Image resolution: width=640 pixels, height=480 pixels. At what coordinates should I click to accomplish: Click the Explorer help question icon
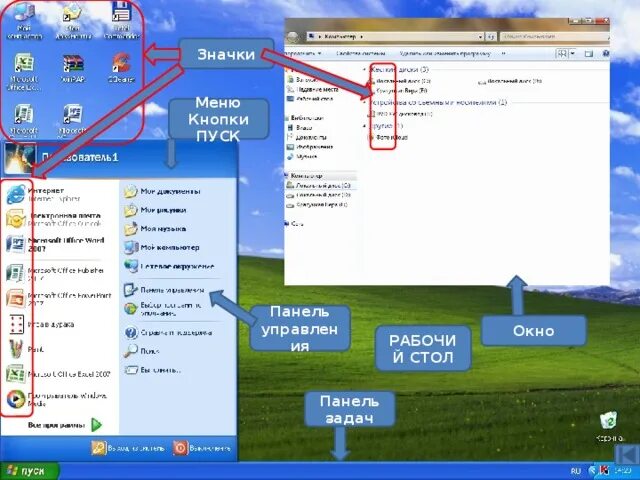click(x=606, y=53)
